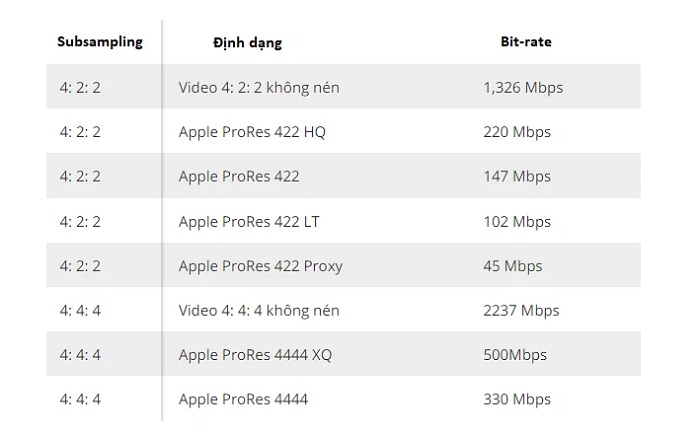Click the Video 4: 4: 4 không nén cell
The height and width of the screenshot is (432, 700).
(x=259, y=310)
